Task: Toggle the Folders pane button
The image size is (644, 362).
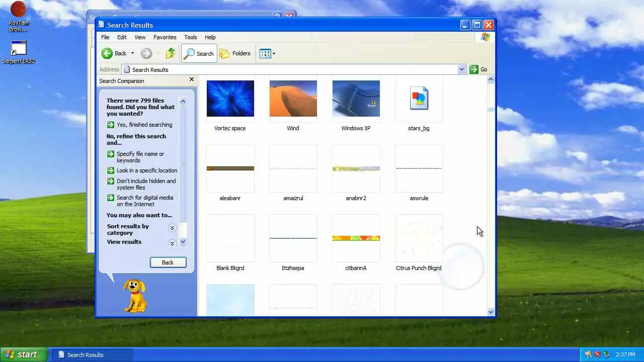Action: pos(235,53)
